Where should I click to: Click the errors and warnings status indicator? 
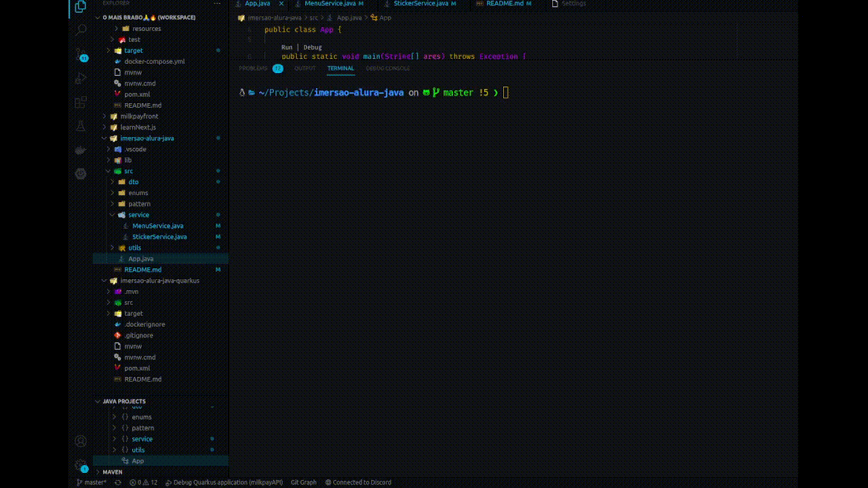[x=145, y=482]
